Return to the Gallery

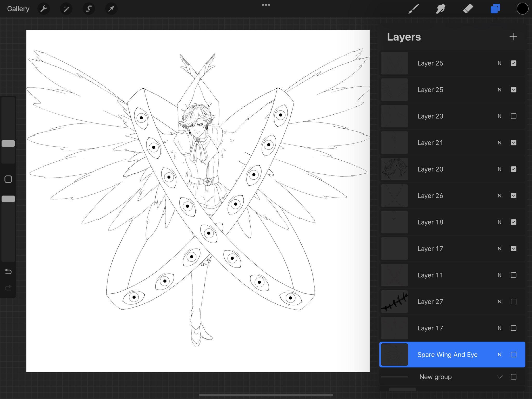coord(18,9)
